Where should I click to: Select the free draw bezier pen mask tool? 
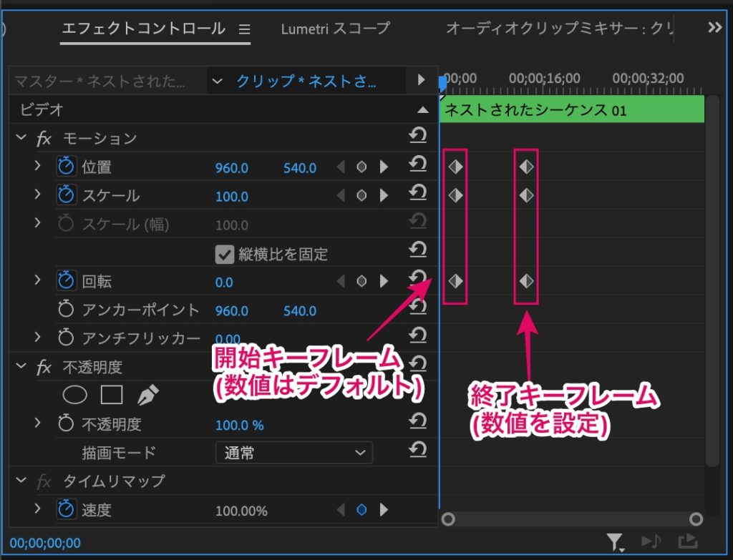(x=148, y=395)
